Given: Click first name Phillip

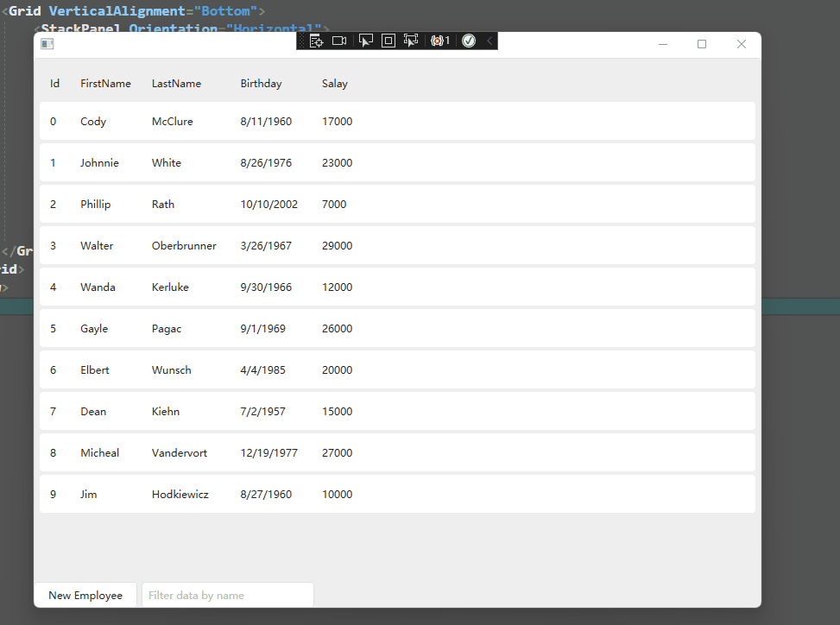Looking at the screenshot, I should [x=95, y=204].
